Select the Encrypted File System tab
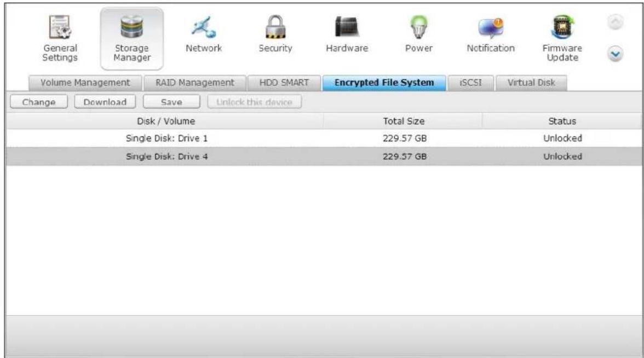 coord(384,83)
